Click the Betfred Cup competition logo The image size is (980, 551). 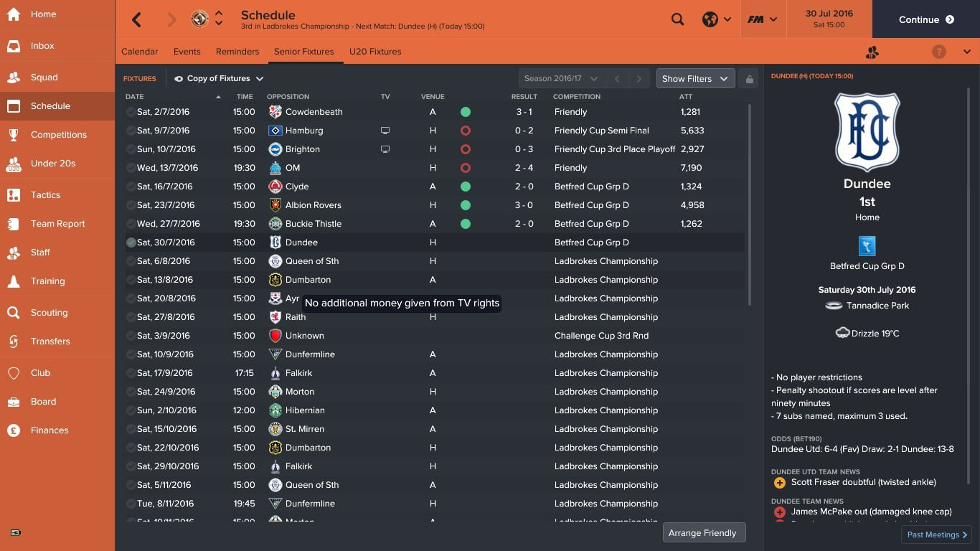pos(867,246)
